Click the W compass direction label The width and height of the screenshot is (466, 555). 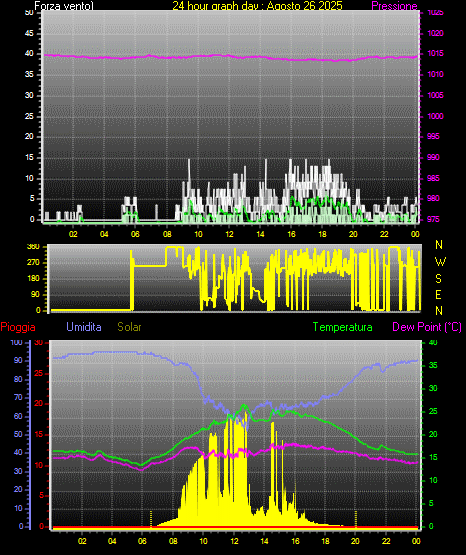(440, 262)
